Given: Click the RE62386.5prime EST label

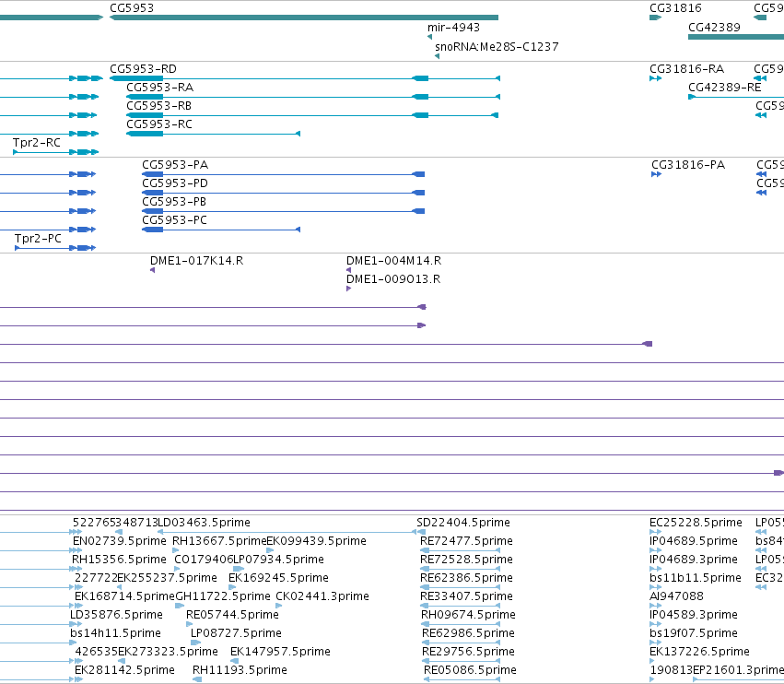Looking at the screenshot, I should point(466,578).
